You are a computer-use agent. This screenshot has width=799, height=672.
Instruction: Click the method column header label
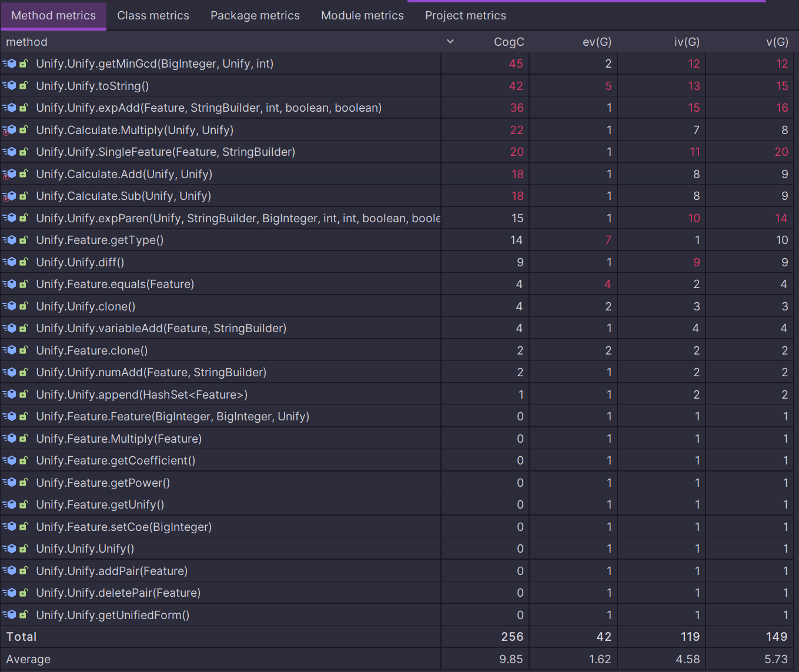click(27, 42)
